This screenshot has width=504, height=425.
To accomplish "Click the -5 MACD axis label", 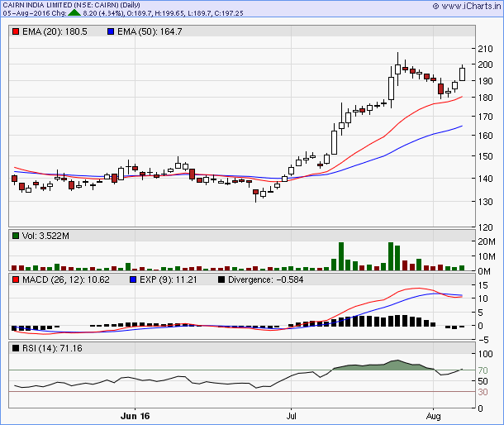I will pyautogui.click(x=483, y=340).
